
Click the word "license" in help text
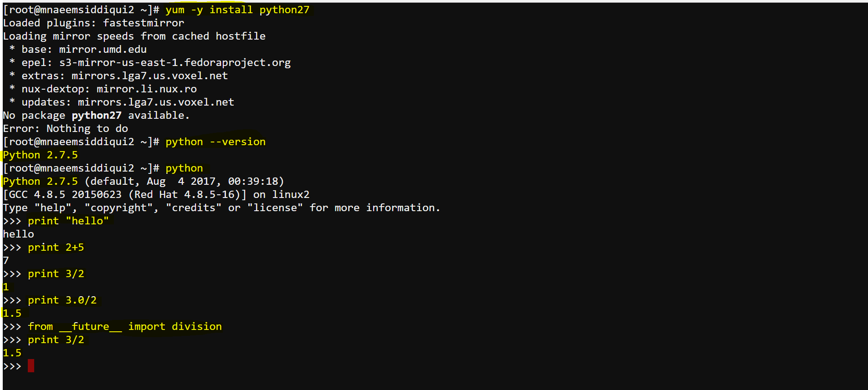tap(275, 208)
